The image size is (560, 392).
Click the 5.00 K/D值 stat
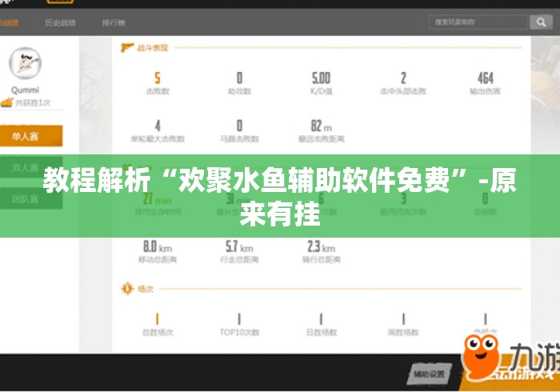321,83
